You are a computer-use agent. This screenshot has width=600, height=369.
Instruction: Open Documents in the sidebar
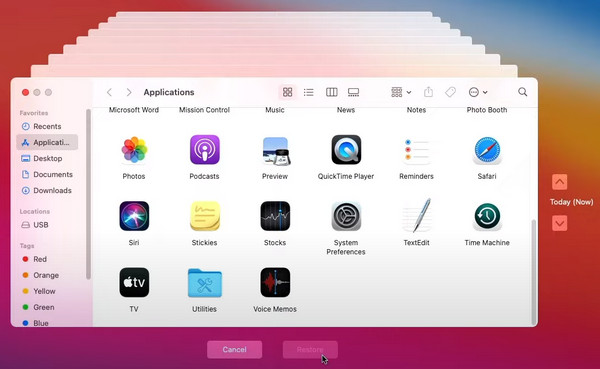coord(47,175)
